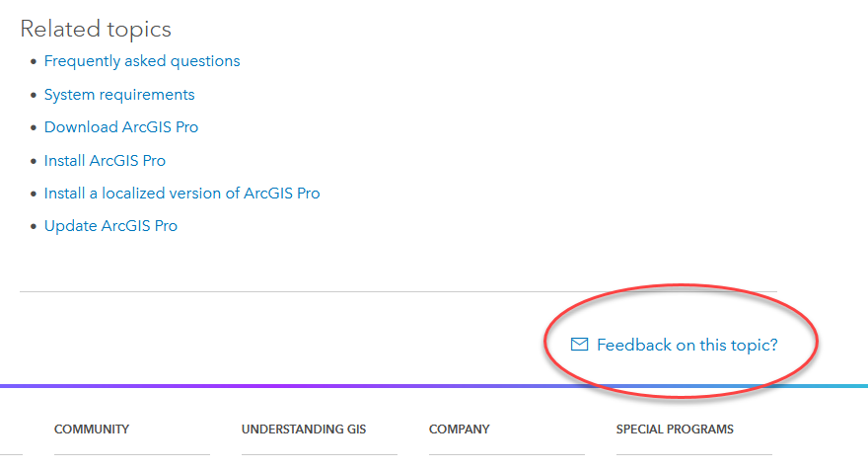
Task: Click the COMPANY footer heading
Action: 460,430
